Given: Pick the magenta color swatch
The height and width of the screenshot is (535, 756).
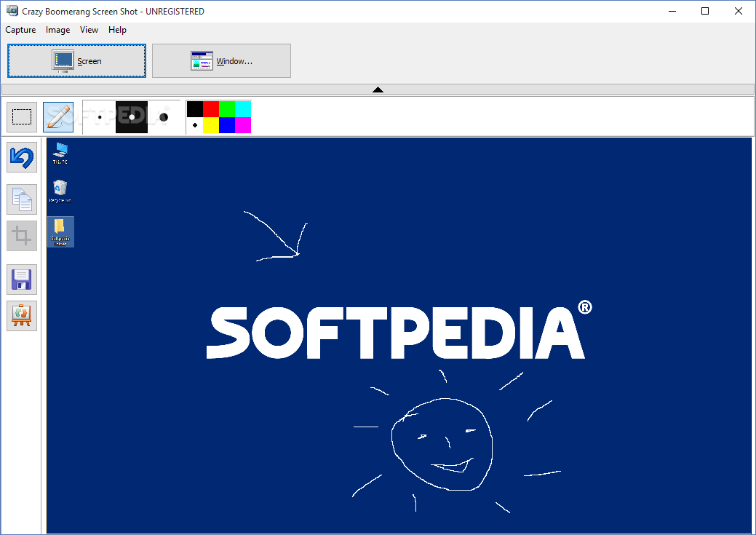Looking at the screenshot, I should click(x=243, y=125).
